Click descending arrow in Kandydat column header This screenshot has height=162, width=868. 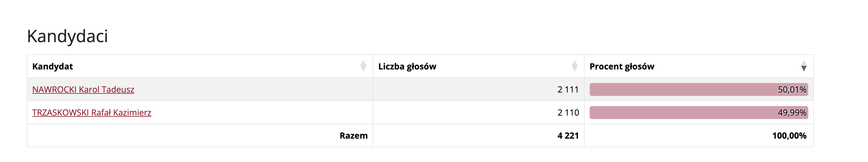click(x=363, y=69)
